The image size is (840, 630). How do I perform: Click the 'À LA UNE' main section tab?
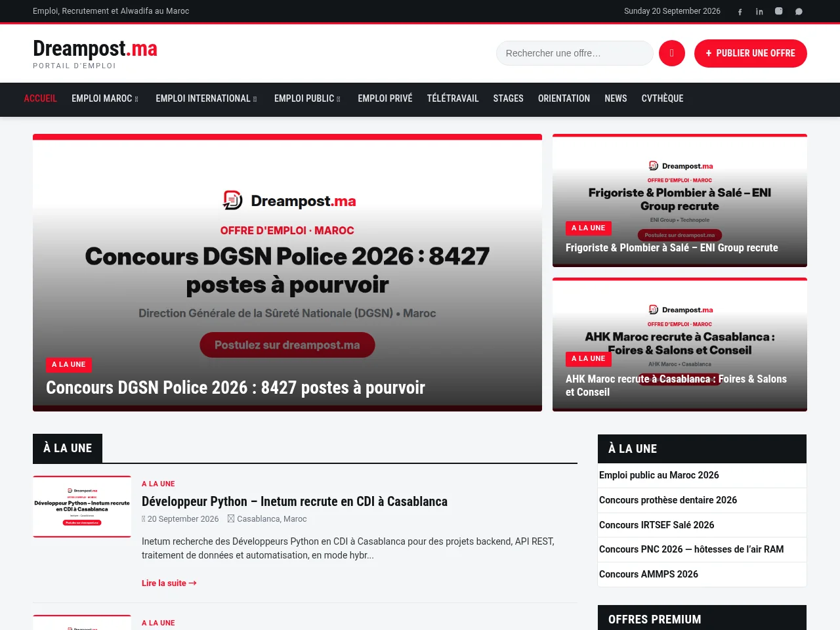[x=68, y=448]
